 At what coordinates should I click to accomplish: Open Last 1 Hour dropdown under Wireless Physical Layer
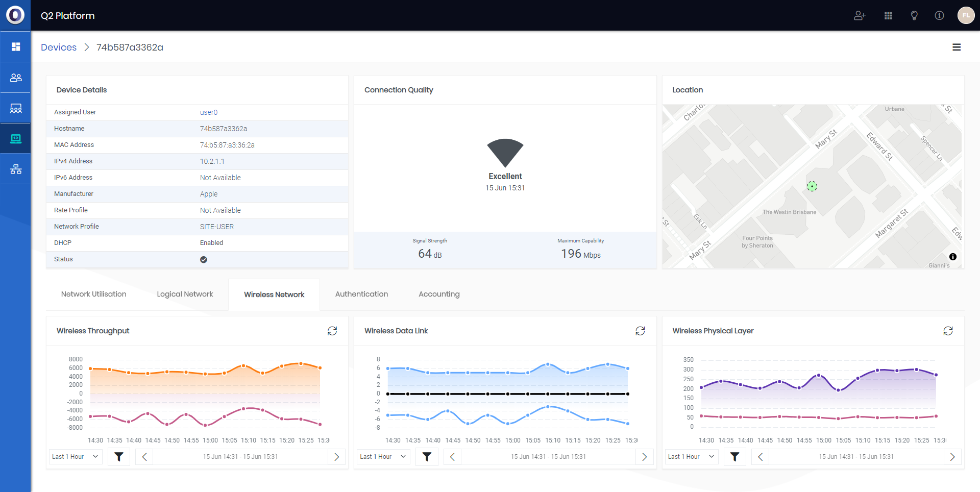point(691,457)
